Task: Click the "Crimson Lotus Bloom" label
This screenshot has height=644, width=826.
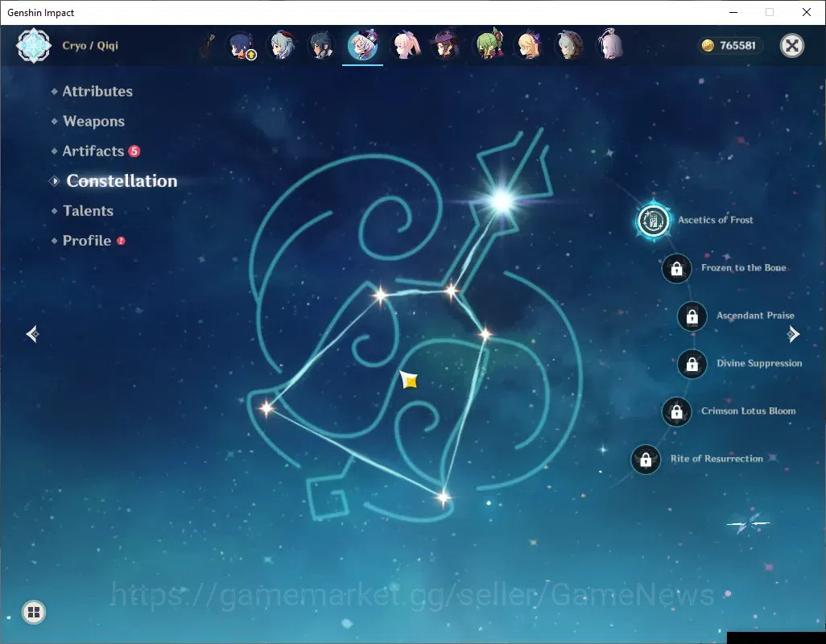Action: pyautogui.click(x=748, y=411)
